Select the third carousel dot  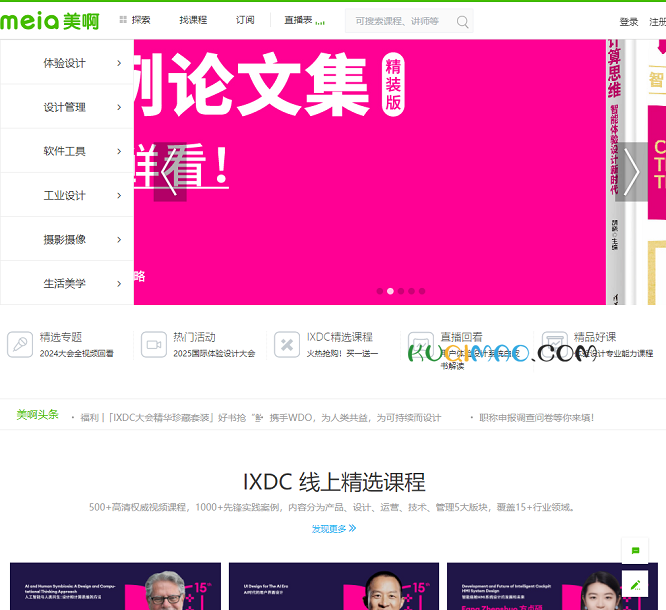(401, 291)
